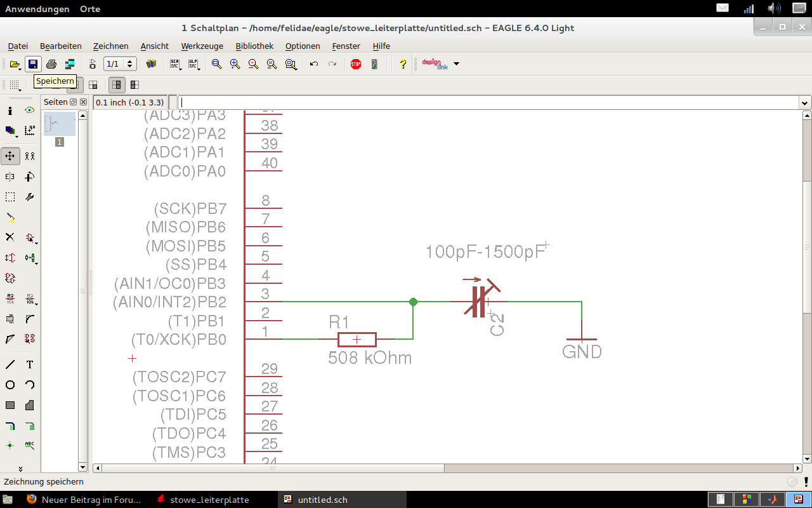Click the traffic light Go icon

[x=374, y=64]
